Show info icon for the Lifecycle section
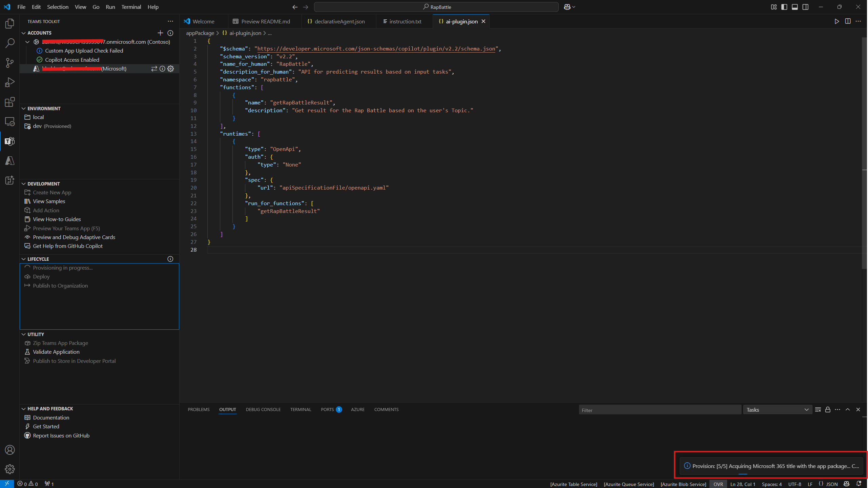This screenshot has width=868, height=488. pyautogui.click(x=170, y=259)
